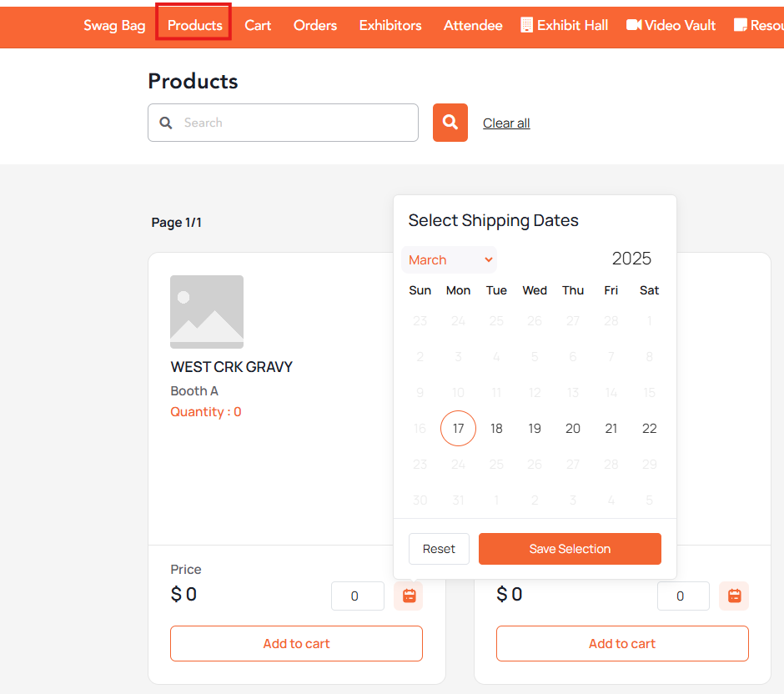The width and height of the screenshot is (784, 694).
Task: Open the Orders menu item
Action: [x=315, y=25]
